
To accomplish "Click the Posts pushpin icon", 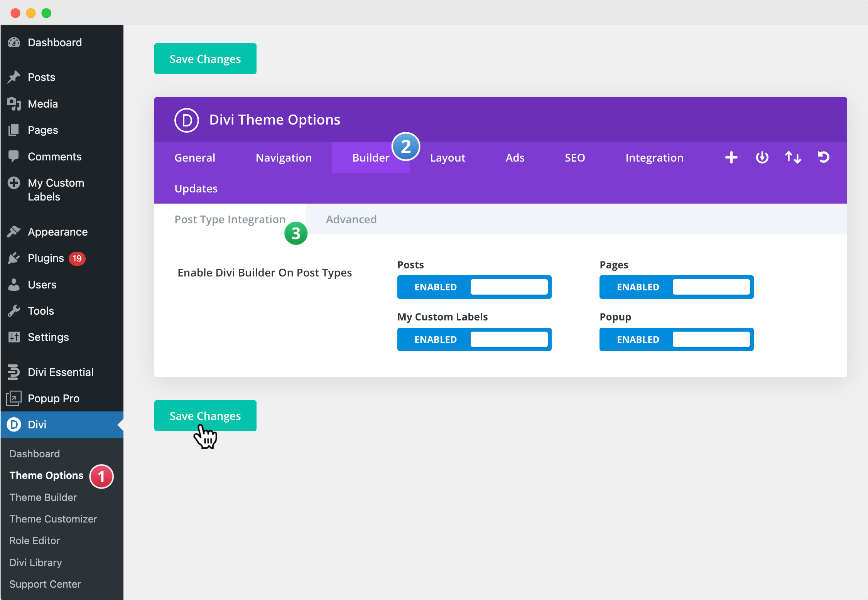I will [14, 77].
